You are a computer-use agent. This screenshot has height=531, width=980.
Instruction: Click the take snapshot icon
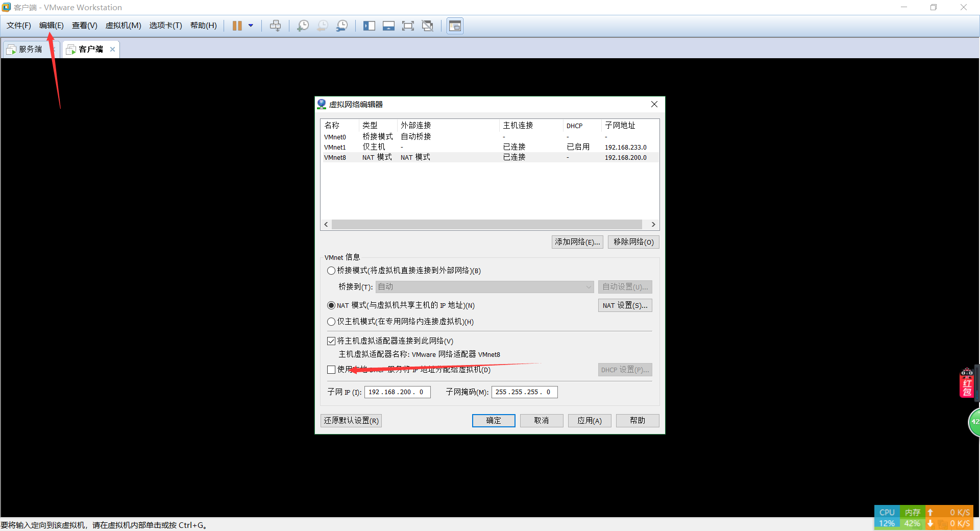303,26
